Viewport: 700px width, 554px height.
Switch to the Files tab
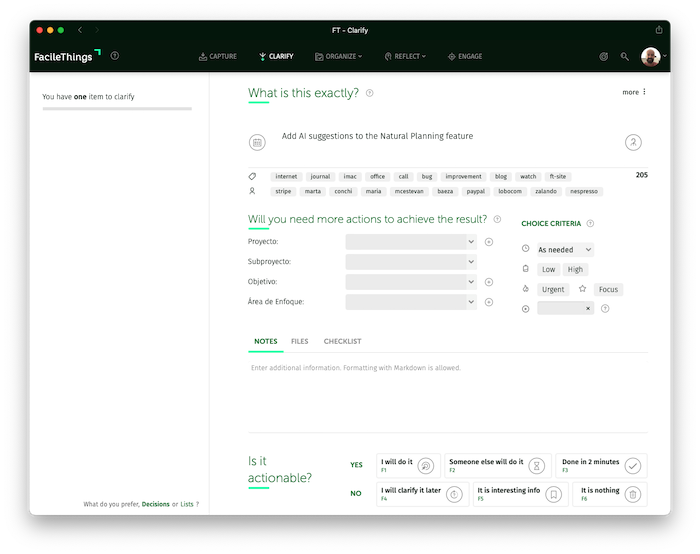click(300, 342)
